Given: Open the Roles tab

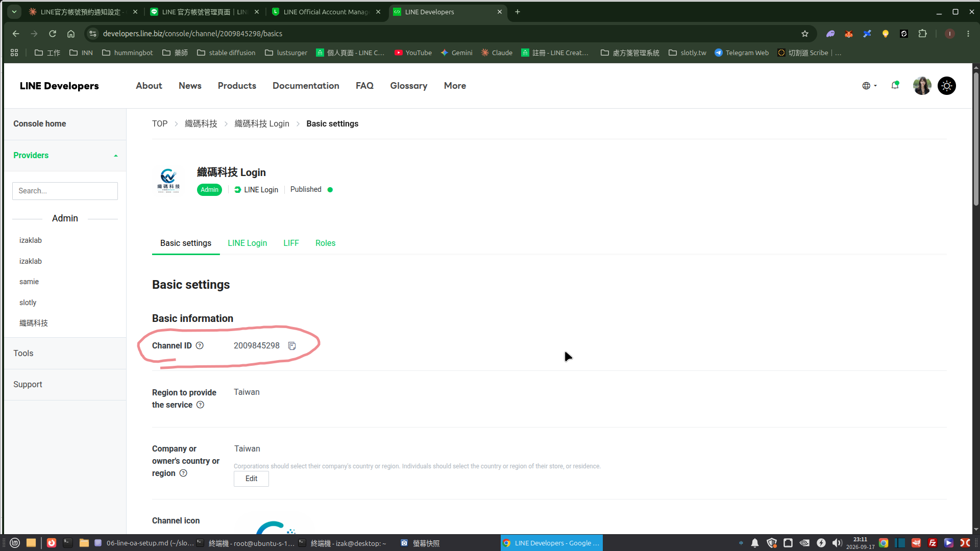Looking at the screenshot, I should 325,243.
